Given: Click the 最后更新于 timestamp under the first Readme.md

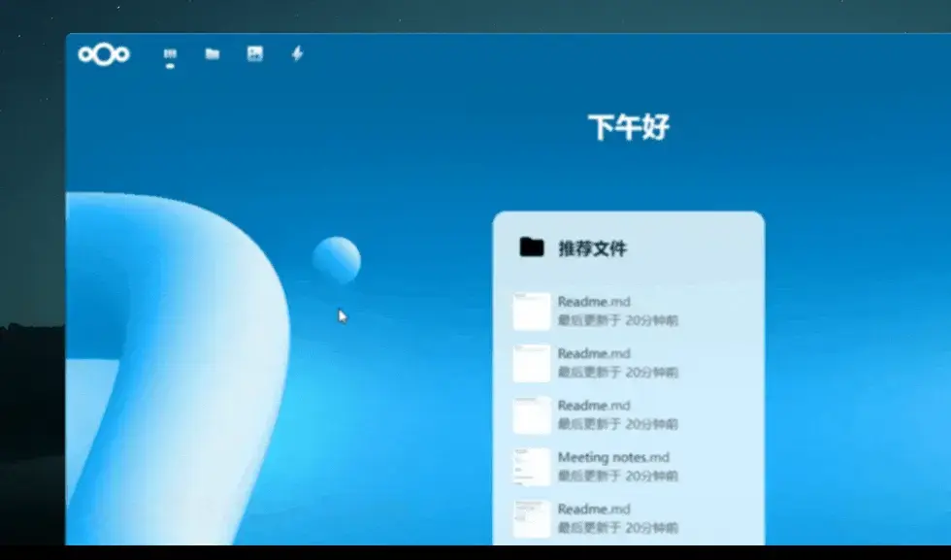Looking at the screenshot, I should tap(617, 320).
